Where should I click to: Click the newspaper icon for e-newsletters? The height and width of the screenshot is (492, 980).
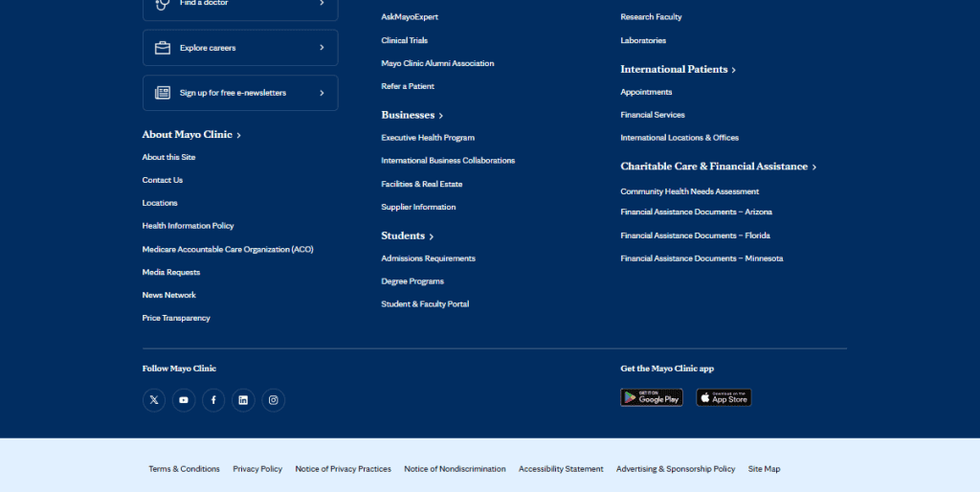pyautogui.click(x=163, y=93)
